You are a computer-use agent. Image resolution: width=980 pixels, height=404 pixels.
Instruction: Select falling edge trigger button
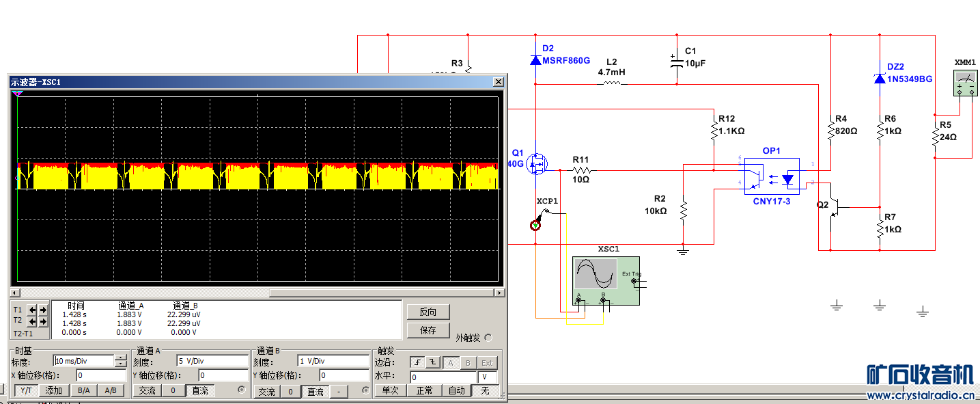point(432,362)
